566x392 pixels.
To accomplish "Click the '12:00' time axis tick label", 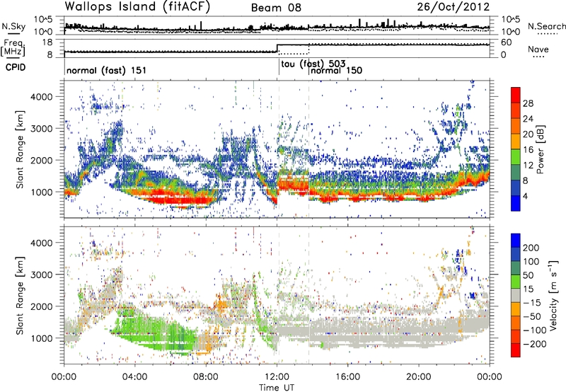I will tap(277, 377).
